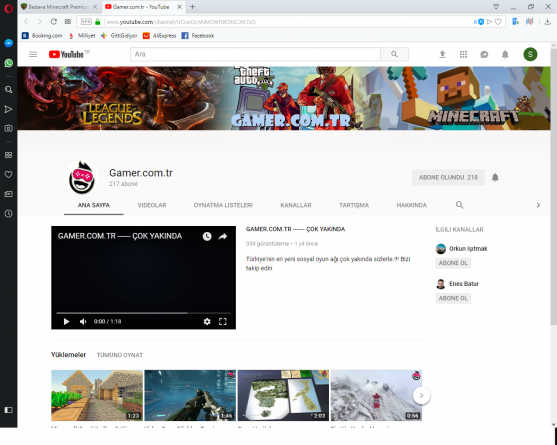Go forward with the browser forward arrow
Screen dimensions: 557x445
pos(39,22)
